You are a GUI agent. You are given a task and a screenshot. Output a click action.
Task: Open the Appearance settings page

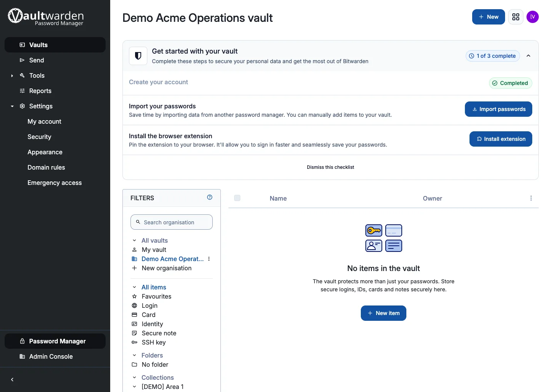45,152
